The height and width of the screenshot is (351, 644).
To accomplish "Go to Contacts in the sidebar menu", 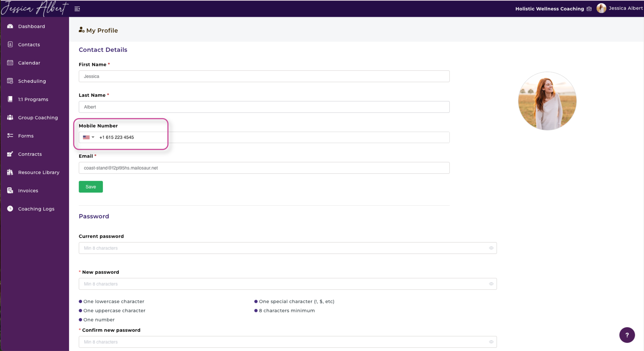I will 29,44.
